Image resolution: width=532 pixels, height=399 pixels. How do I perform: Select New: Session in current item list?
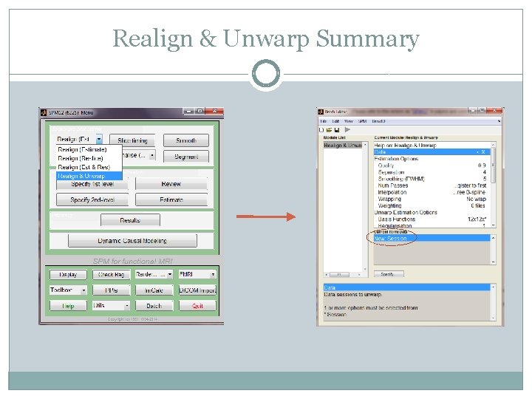tap(432, 239)
